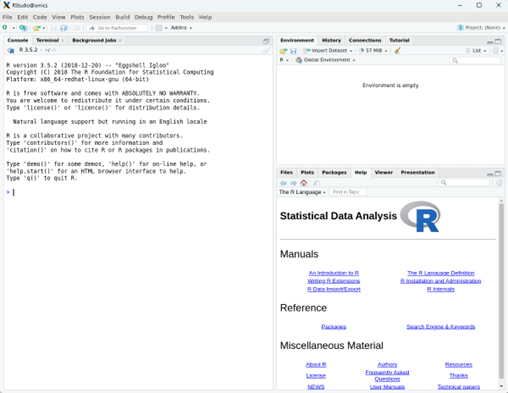Click the Help back arrow icon
Screen dimensions: 508x393
[283, 183]
